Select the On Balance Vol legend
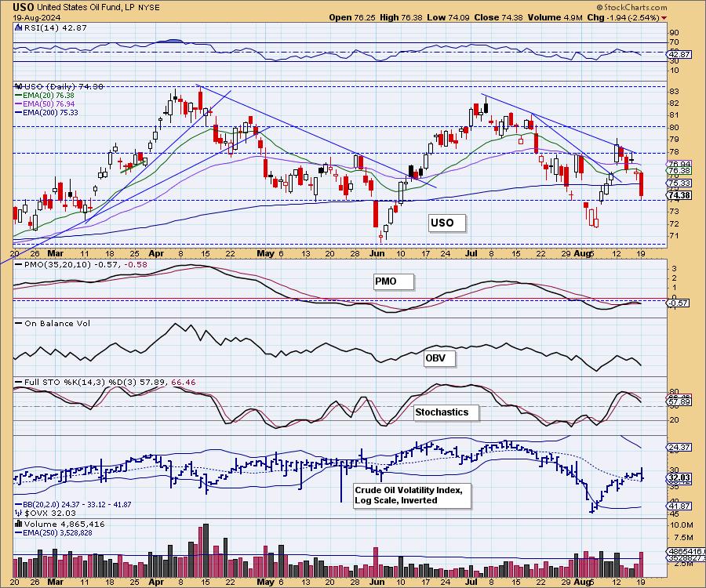 click(57, 323)
